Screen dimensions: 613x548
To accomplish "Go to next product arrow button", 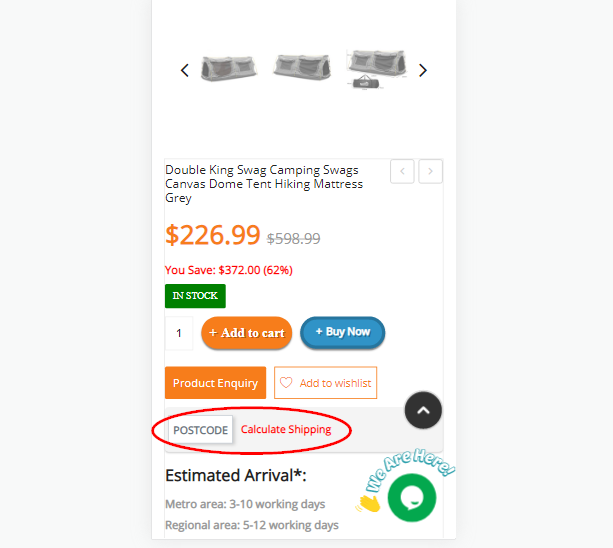I will coord(430,171).
